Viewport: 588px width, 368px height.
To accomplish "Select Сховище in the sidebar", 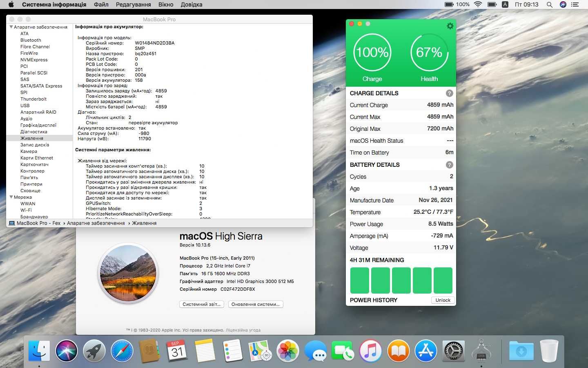I will [30, 191].
